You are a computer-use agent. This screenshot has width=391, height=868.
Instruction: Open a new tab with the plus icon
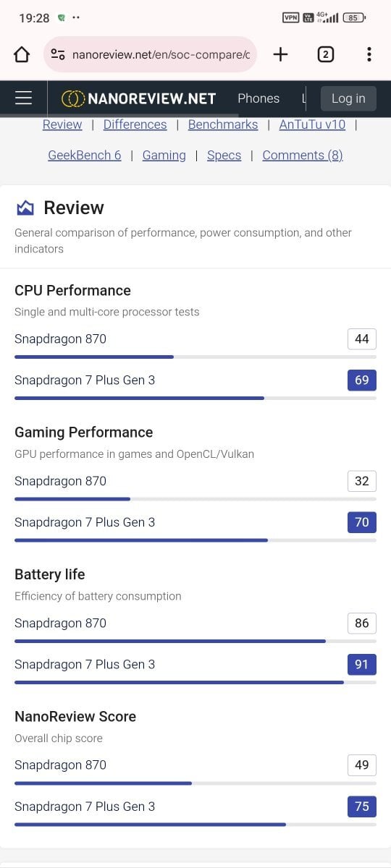point(280,54)
